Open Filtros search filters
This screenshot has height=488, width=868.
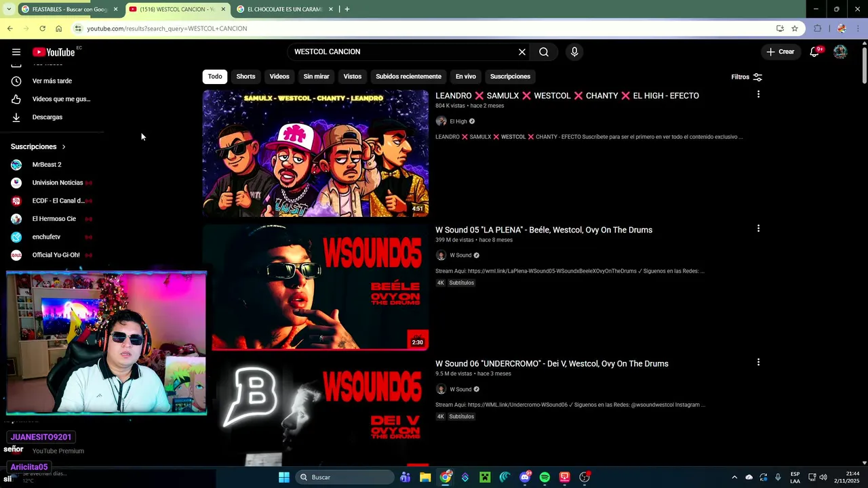pyautogui.click(x=747, y=77)
